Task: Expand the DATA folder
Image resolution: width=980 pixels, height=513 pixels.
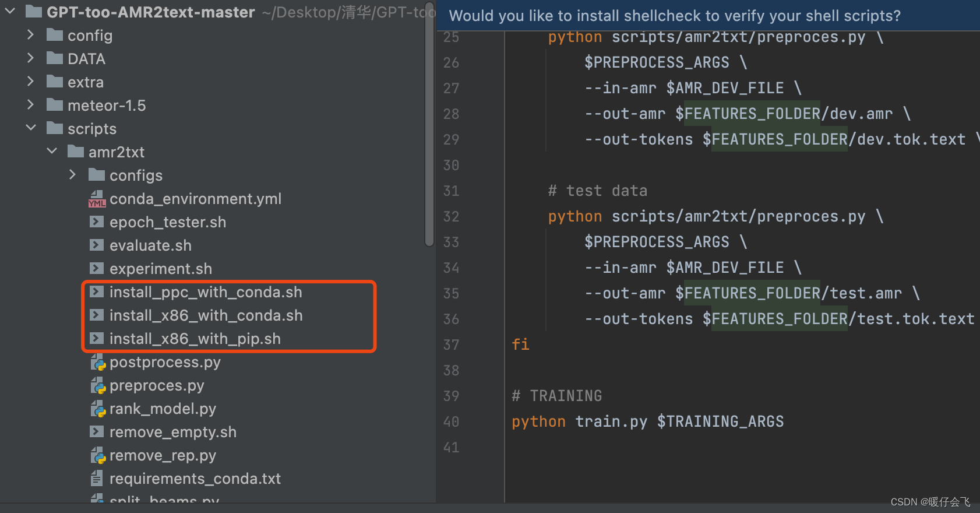Action: click(30, 58)
